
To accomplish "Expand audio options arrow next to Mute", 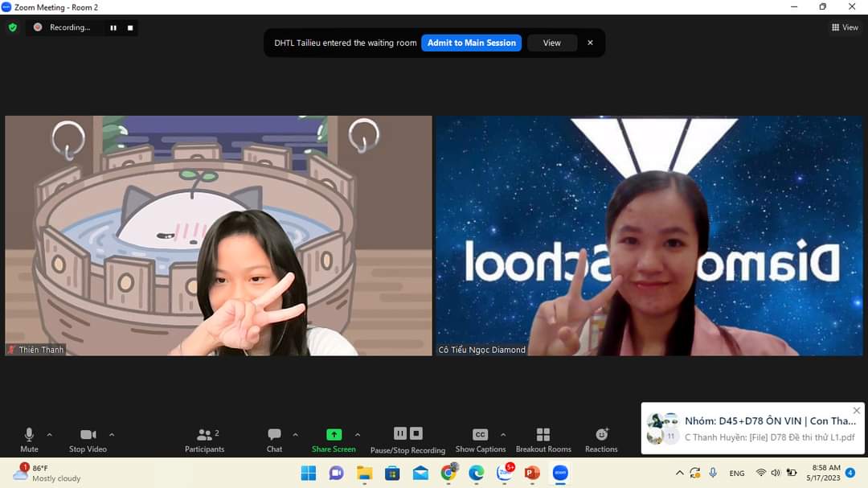I will click(50, 435).
